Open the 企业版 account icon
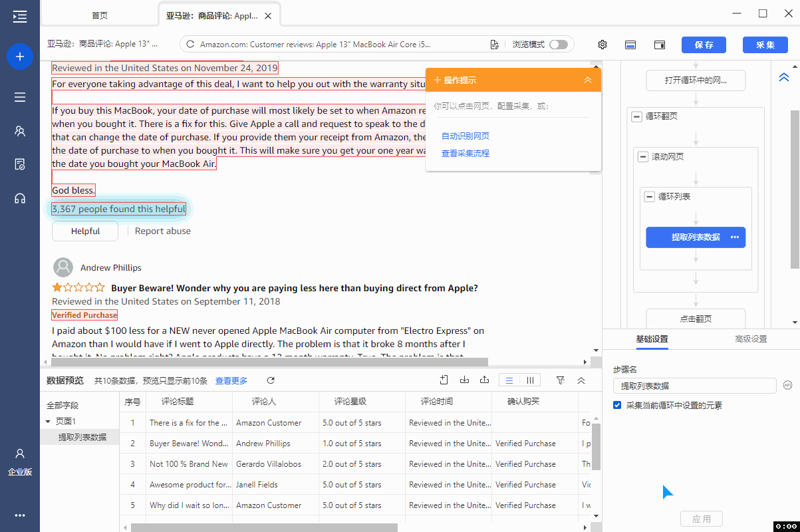800x532 pixels. click(x=20, y=454)
